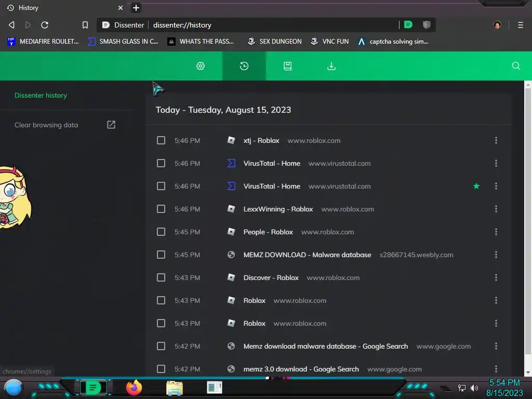Open File Explorer from the taskbar

175,388
